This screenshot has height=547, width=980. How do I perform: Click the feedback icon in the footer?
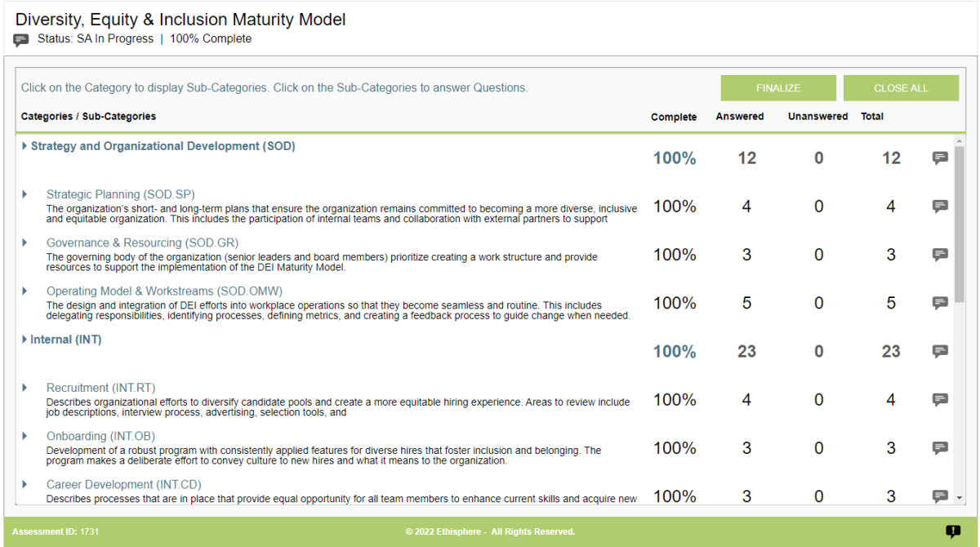click(x=953, y=531)
